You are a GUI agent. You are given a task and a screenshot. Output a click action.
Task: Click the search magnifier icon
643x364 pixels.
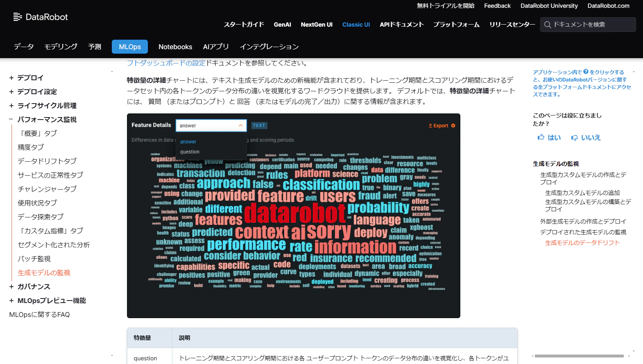[x=548, y=25]
